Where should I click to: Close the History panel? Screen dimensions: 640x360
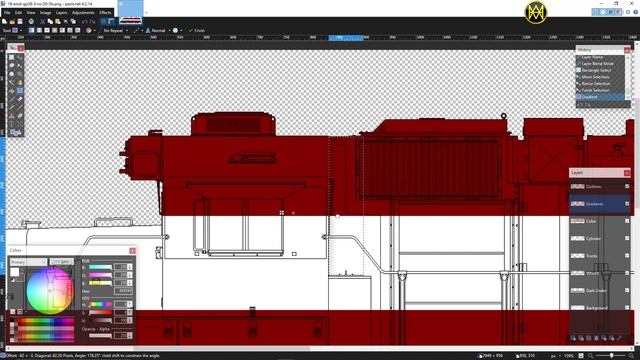coord(627,50)
